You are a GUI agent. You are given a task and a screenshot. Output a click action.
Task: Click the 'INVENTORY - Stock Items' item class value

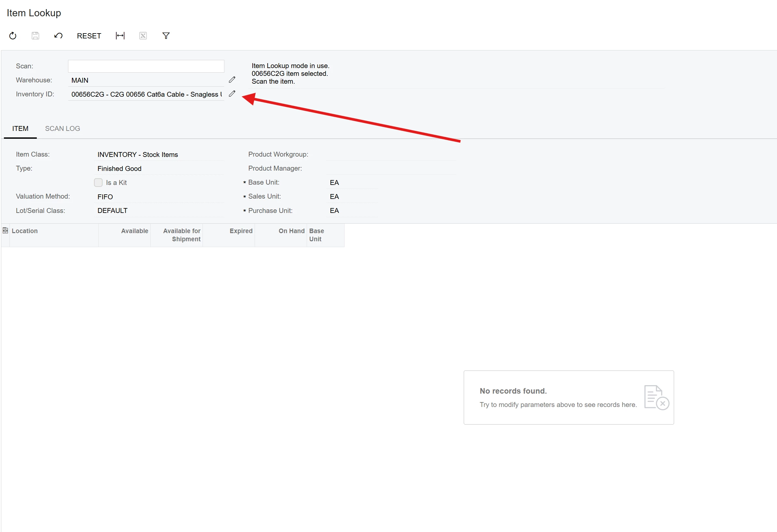coord(138,155)
